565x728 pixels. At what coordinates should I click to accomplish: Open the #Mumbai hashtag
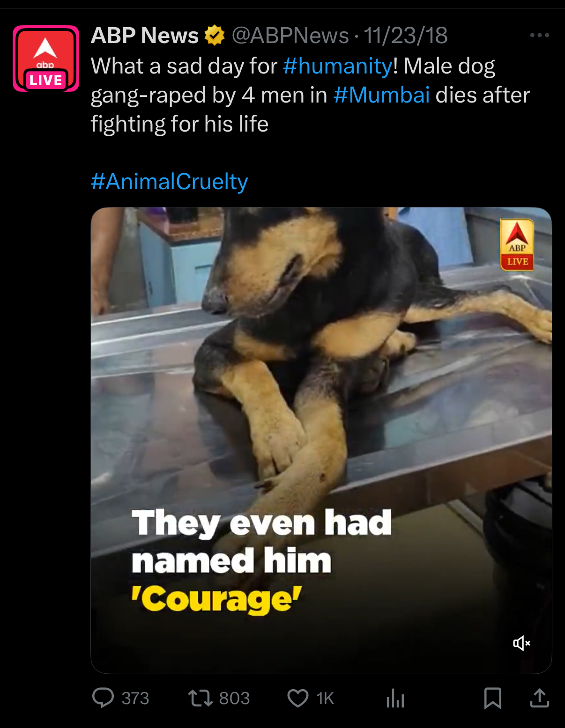pyautogui.click(x=382, y=95)
